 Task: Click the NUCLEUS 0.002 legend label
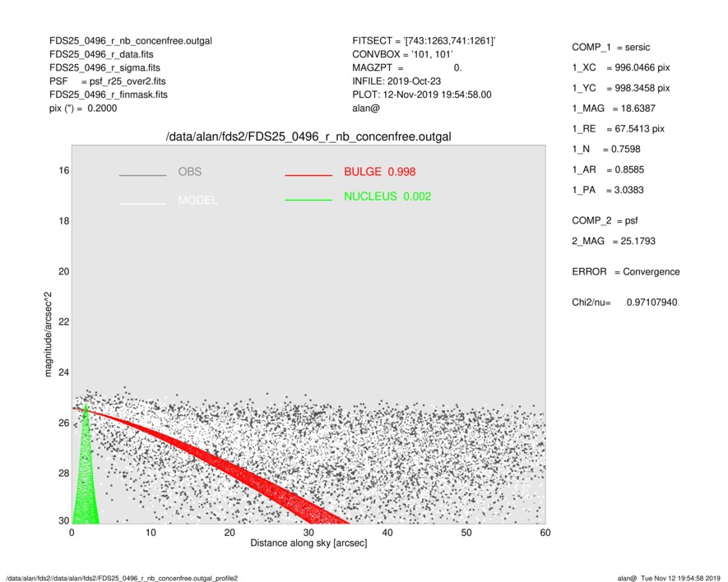tap(387, 196)
